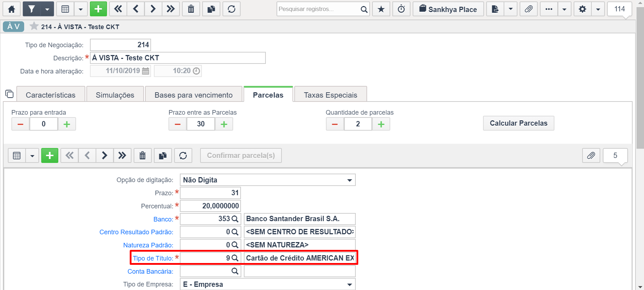Decrease Prazo para entrada value

(21, 124)
